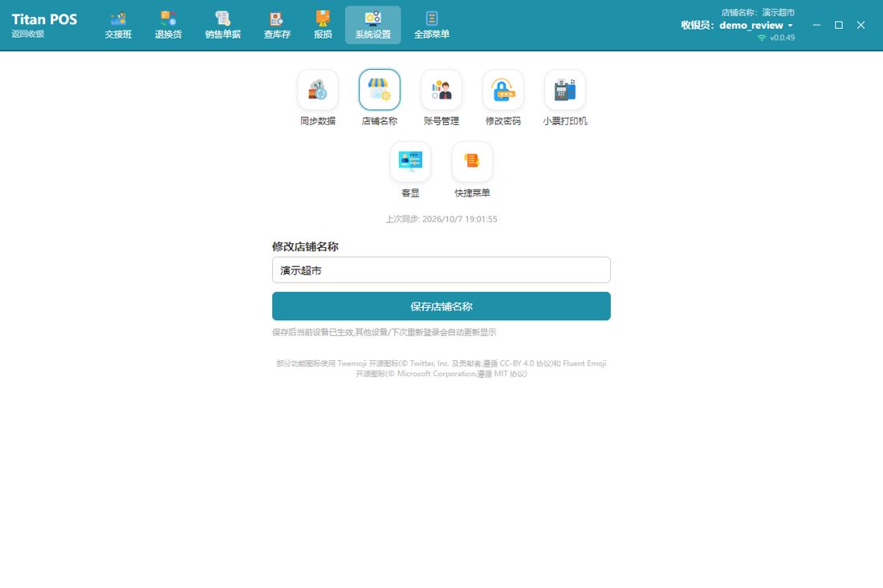The height and width of the screenshot is (588, 883).
Task: Close the Titan POS window
Action: click(x=861, y=26)
